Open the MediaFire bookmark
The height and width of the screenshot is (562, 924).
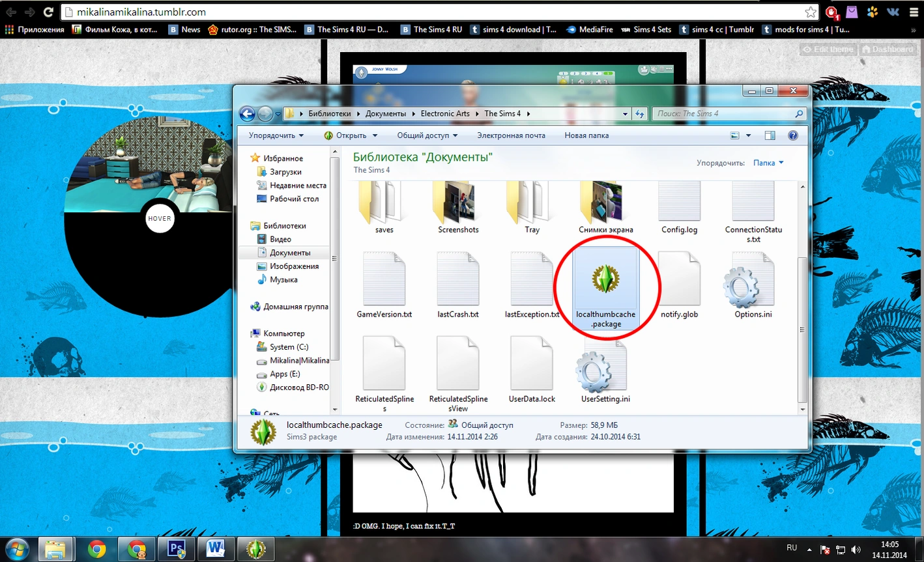(589, 29)
